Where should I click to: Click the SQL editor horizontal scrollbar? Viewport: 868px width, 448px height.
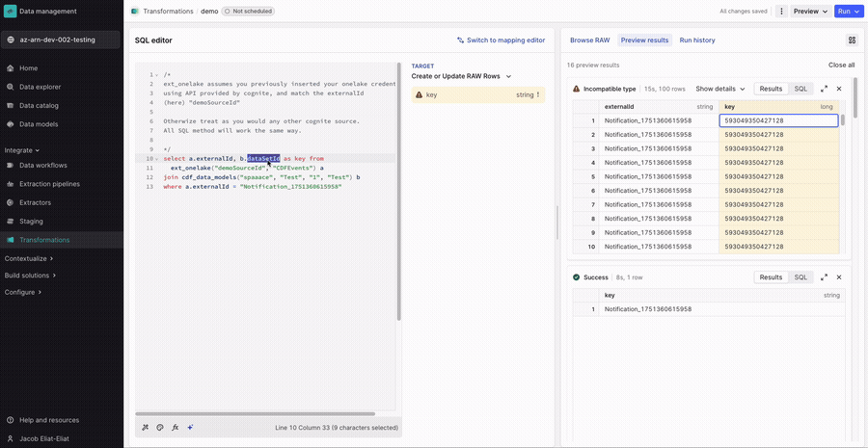click(256, 413)
